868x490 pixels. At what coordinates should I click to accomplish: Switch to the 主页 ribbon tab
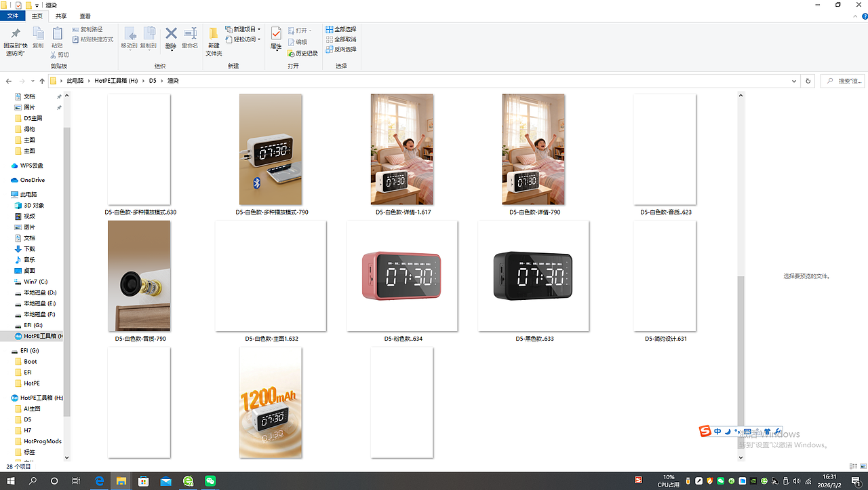click(x=37, y=16)
